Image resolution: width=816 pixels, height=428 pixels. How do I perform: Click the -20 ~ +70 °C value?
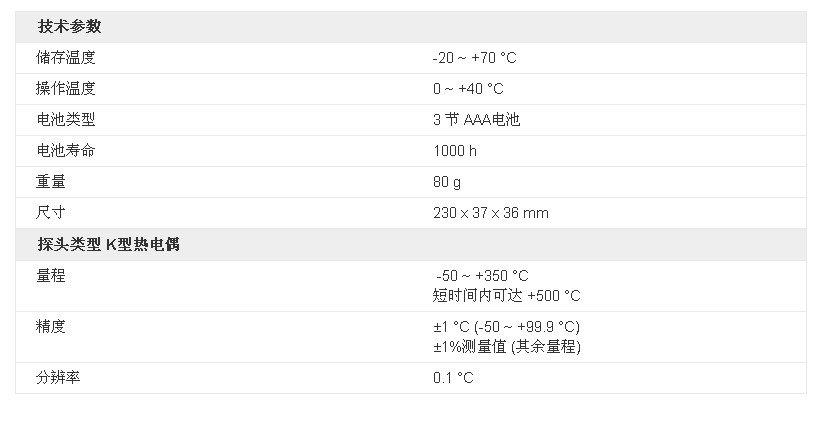pyautogui.click(x=475, y=58)
